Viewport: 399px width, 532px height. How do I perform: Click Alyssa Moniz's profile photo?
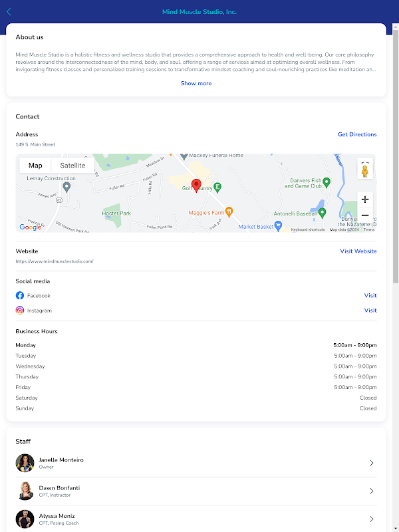click(x=25, y=519)
